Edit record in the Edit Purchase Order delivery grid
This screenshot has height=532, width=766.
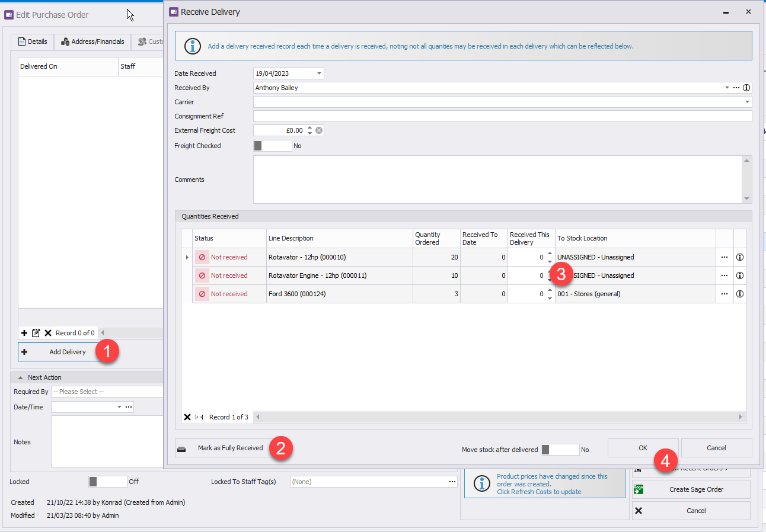pos(36,333)
